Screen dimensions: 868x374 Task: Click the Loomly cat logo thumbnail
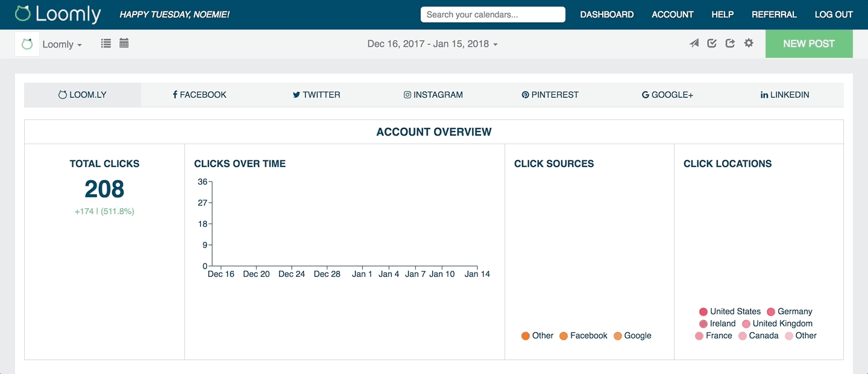(27, 43)
